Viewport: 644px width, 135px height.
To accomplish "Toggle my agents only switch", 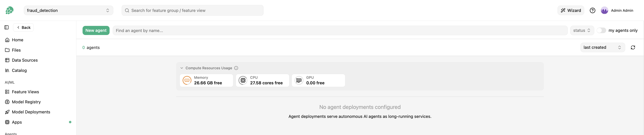I will click(601, 30).
